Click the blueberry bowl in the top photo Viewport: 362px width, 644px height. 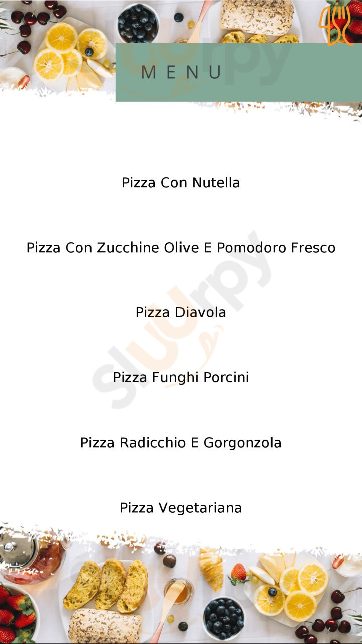pos(137,23)
